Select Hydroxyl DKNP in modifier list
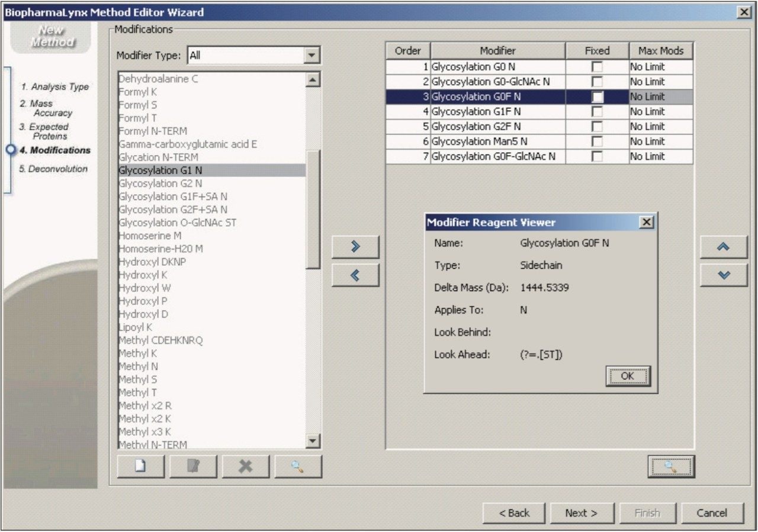Viewport: 758px width, 532px height. 211,262
